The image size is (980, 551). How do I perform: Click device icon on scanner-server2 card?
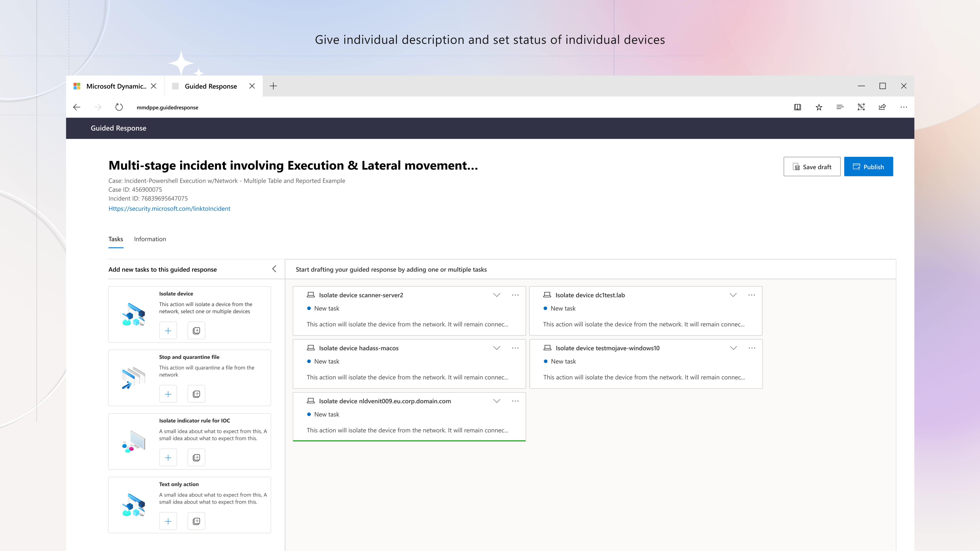pyautogui.click(x=311, y=295)
